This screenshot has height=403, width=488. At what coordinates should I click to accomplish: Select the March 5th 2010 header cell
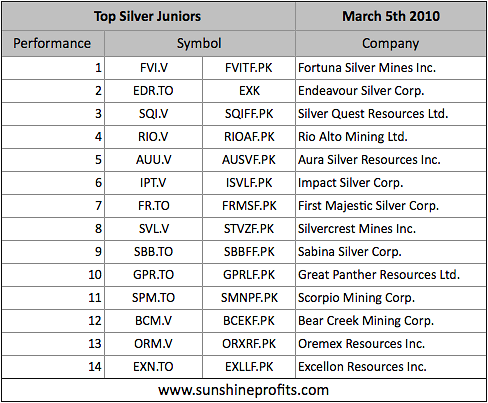point(391,16)
